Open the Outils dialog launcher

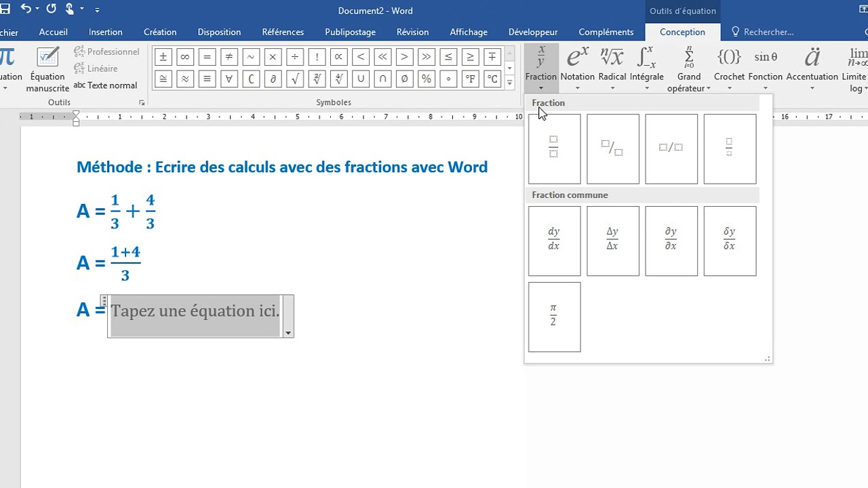142,102
